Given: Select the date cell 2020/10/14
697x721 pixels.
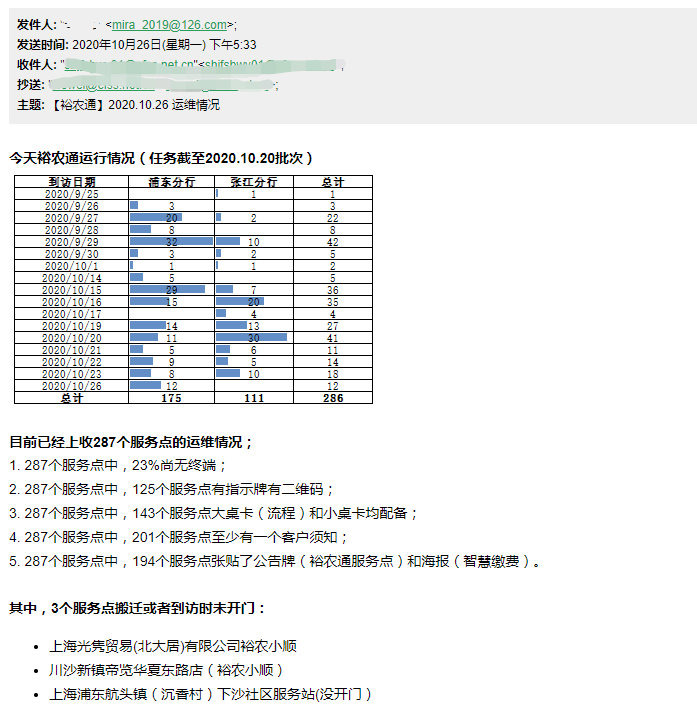Looking at the screenshot, I should 72,278.
